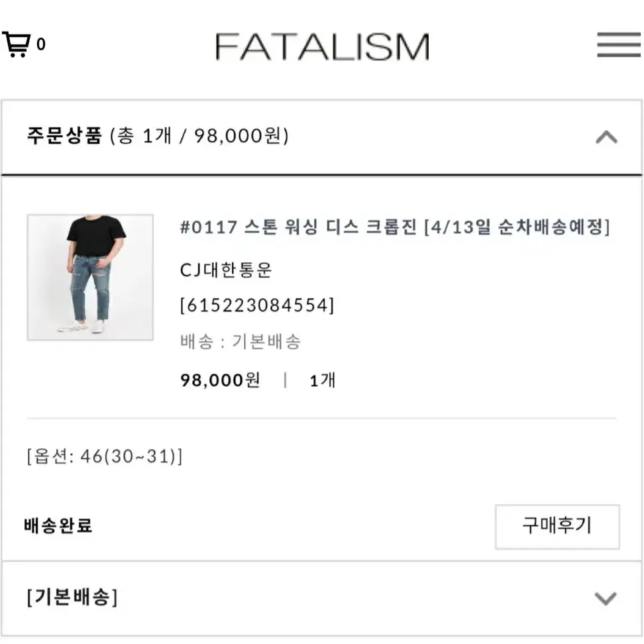The image size is (644, 644).
Task: Click the 배송완료 status text
Action: tap(58, 525)
